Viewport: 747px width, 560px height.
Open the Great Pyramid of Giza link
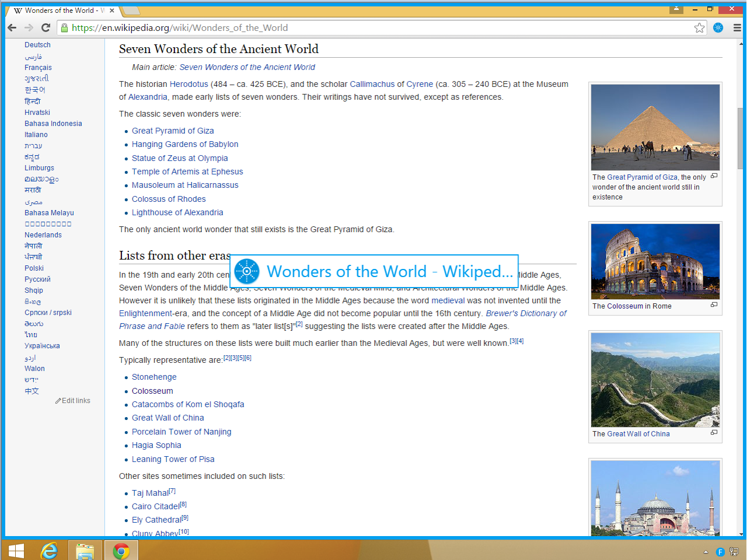click(173, 131)
